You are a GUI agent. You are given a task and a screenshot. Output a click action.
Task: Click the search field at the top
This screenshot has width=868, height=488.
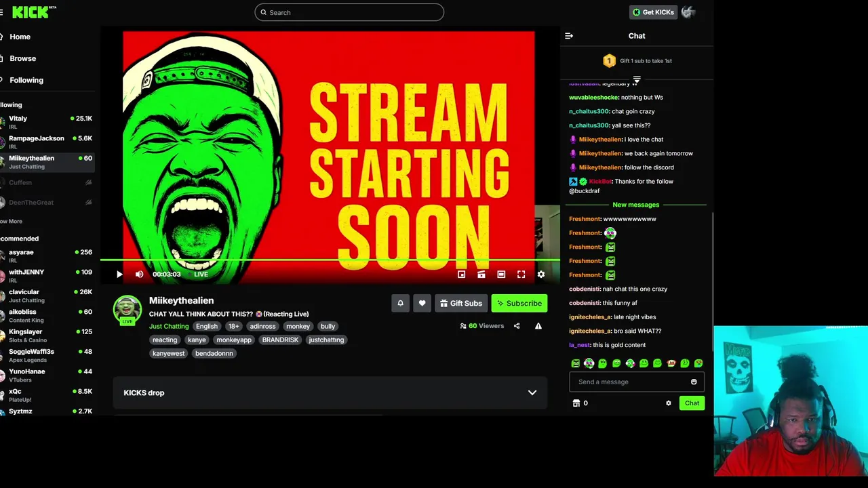click(349, 12)
